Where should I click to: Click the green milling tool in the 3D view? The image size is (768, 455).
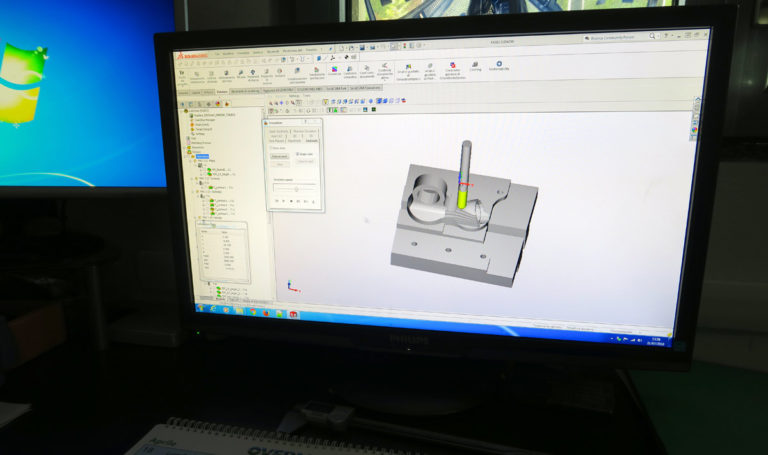463,195
